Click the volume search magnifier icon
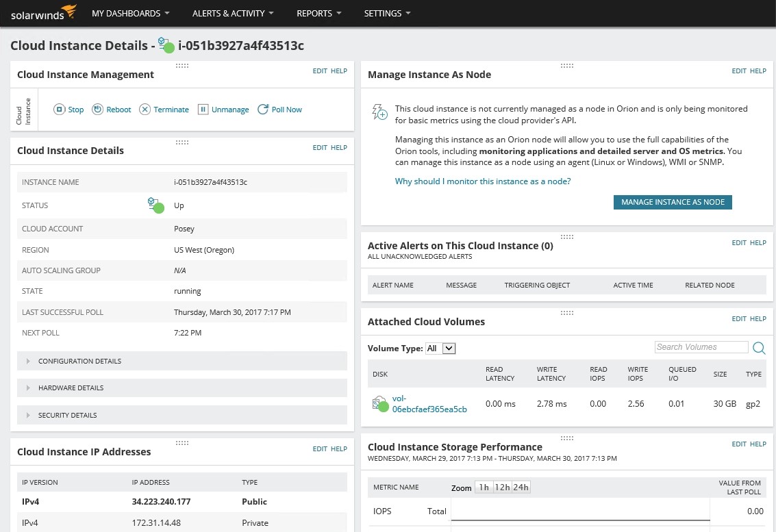 point(759,348)
